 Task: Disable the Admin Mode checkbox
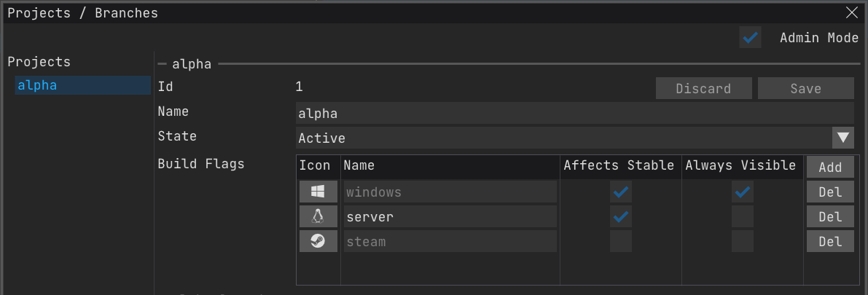tap(750, 37)
